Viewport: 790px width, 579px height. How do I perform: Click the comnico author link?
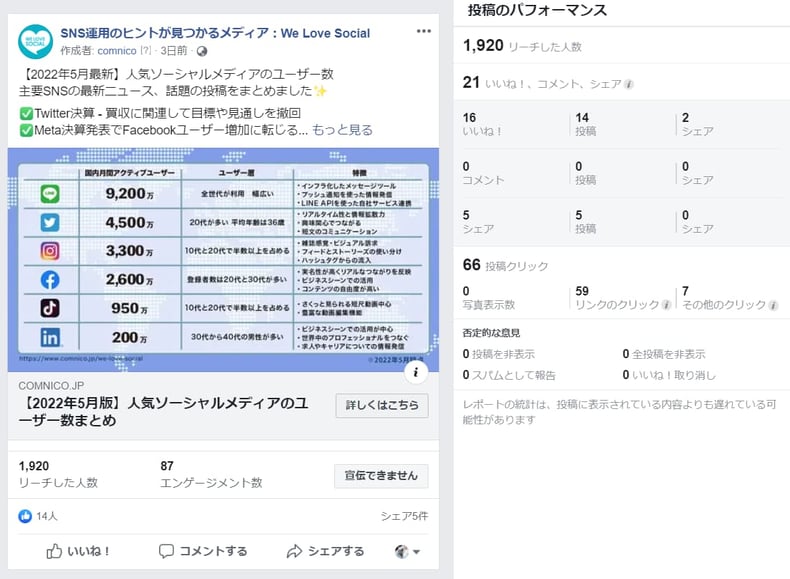pos(117,51)
